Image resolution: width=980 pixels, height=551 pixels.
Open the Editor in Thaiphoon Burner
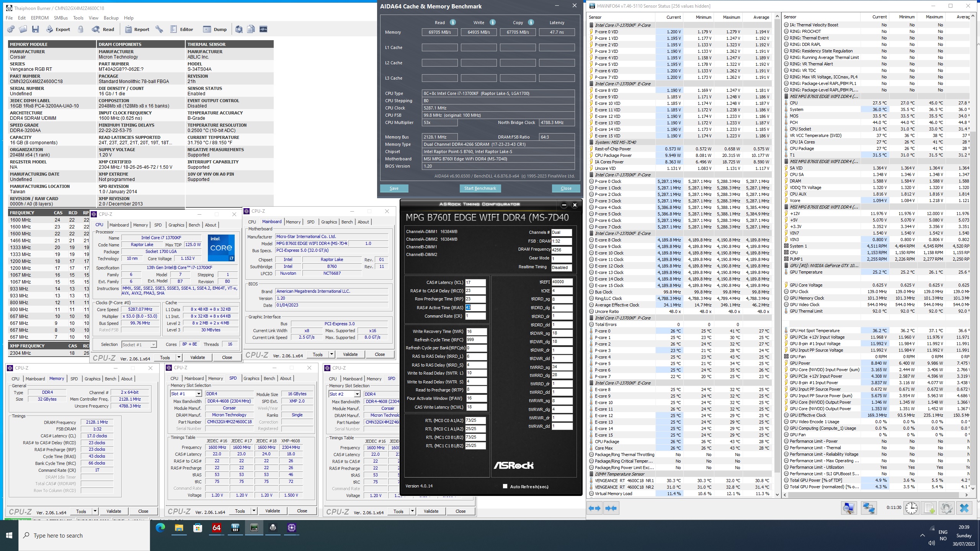[182, 29]
